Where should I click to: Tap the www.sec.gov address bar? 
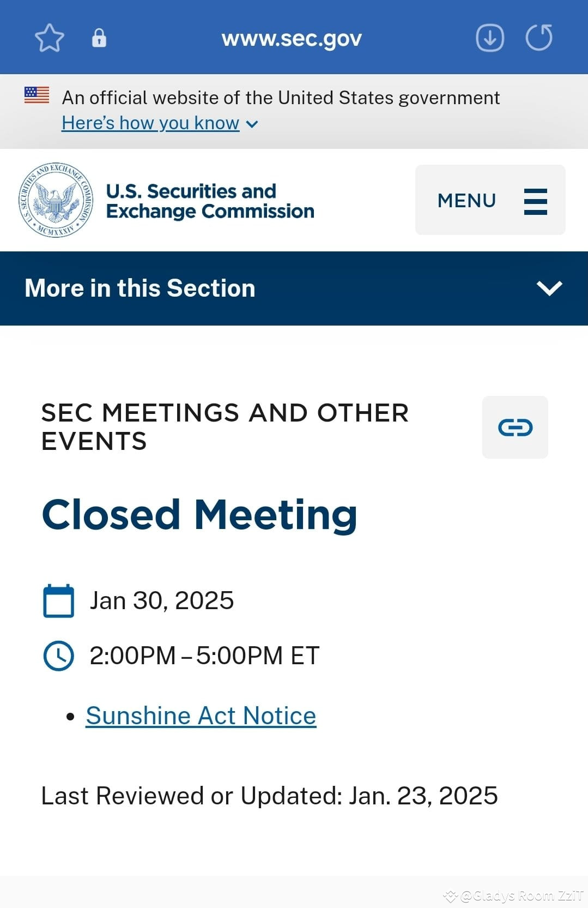tap(292, 39)
